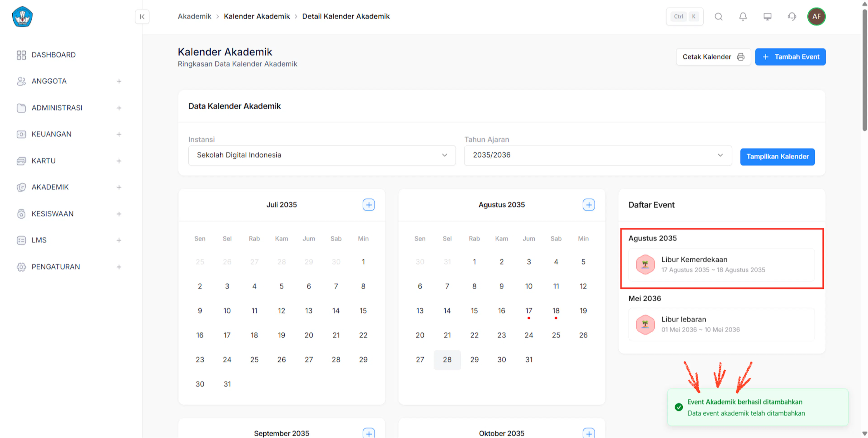Click the monitor display icon
The width and height of the screenshot is (868, 438).
(x=767, y=17)
